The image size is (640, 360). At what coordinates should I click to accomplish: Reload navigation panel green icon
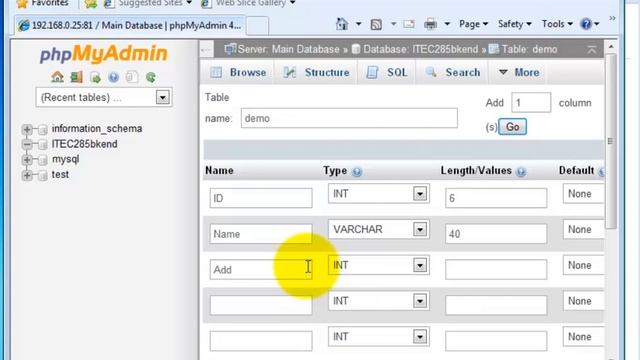(x=151, y=77)
